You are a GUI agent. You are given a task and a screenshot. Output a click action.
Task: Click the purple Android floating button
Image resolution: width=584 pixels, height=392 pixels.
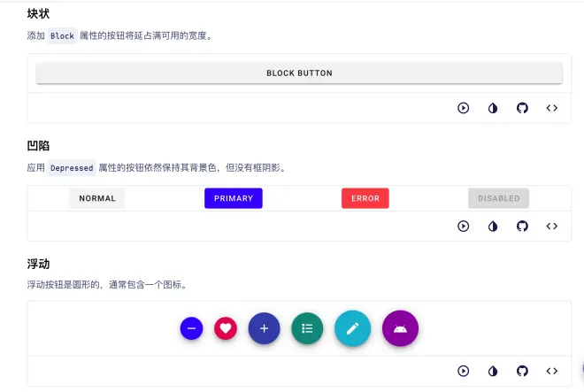(x=400, y=328)
